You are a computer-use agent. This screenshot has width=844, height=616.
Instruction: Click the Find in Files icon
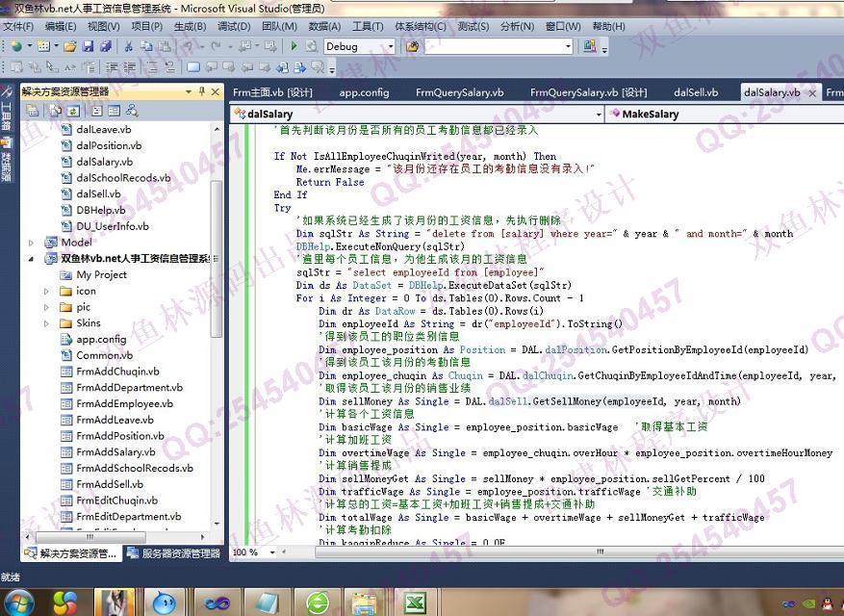[x=412, y=47]
